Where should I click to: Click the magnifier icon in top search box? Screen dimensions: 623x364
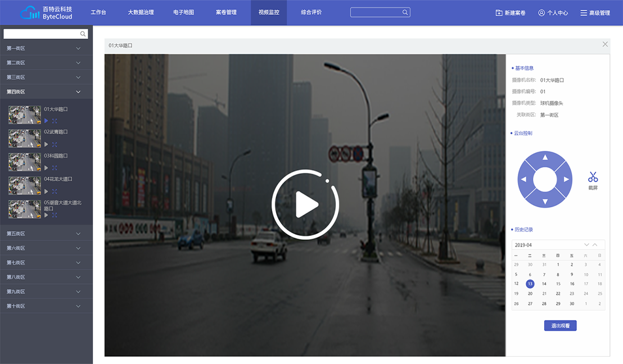pos(405,12)
